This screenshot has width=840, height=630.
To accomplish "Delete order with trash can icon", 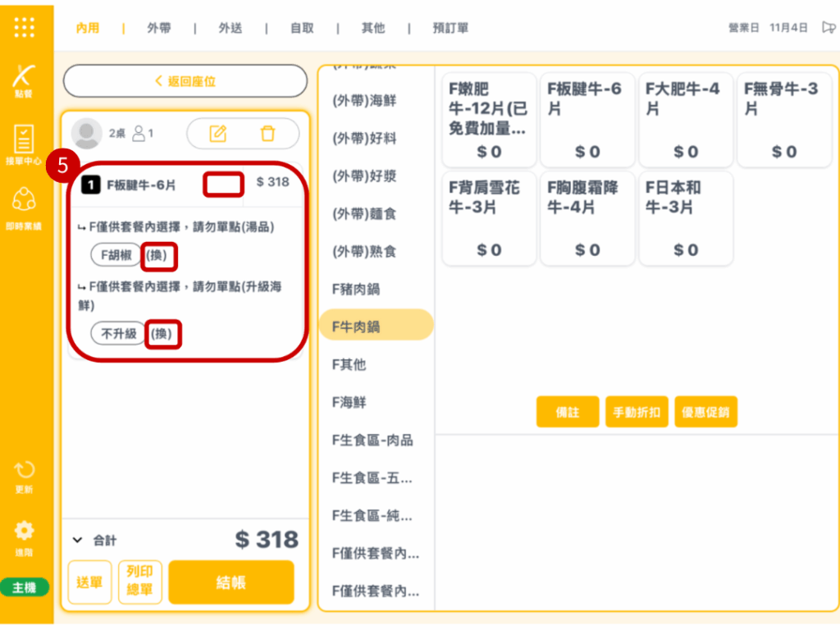I will click(267, 134).
